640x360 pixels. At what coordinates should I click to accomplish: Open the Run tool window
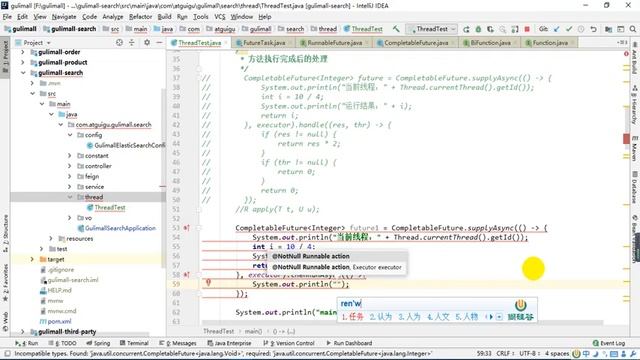click(x=27, y=343)
